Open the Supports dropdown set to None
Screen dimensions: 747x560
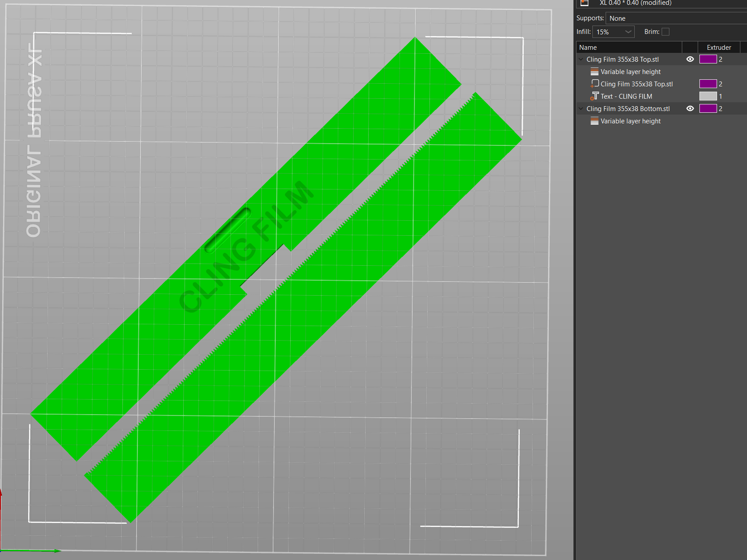tap(676, 18)
